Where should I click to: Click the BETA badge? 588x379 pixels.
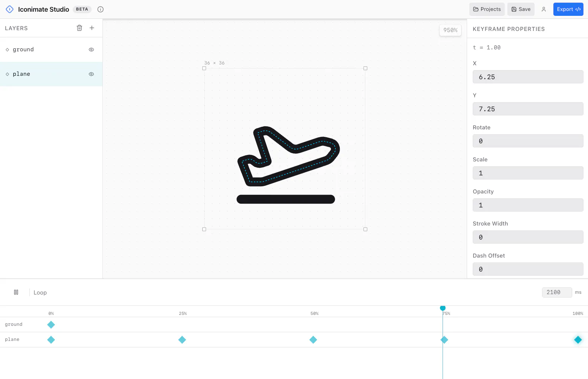[82, 9]
